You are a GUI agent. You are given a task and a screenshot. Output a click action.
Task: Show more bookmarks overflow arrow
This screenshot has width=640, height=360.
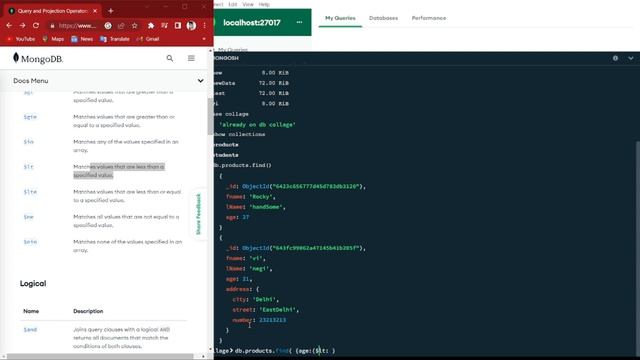pyautogui.click(x=204, y=39)
